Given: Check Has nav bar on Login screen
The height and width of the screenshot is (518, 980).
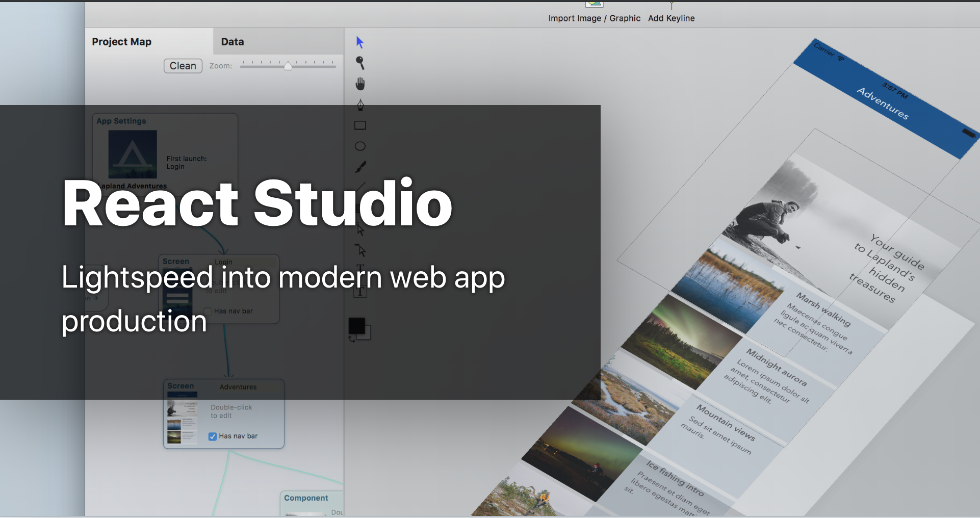Looking at the screenshot, I should tap(208, 311).
